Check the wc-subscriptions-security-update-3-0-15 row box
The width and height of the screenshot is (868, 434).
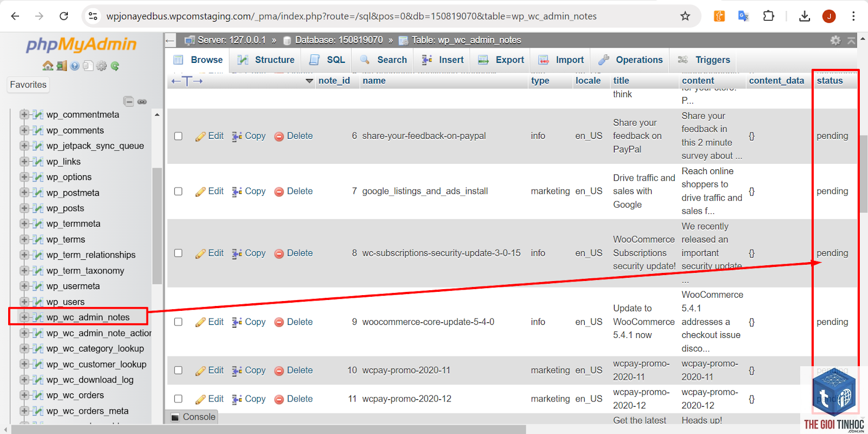coord(178,253)
